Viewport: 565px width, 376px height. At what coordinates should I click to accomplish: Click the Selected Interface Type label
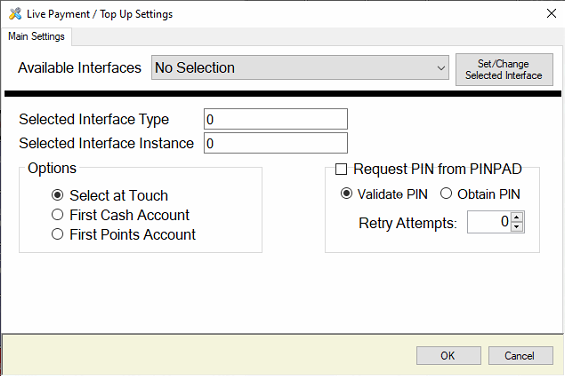pos(94,119)
